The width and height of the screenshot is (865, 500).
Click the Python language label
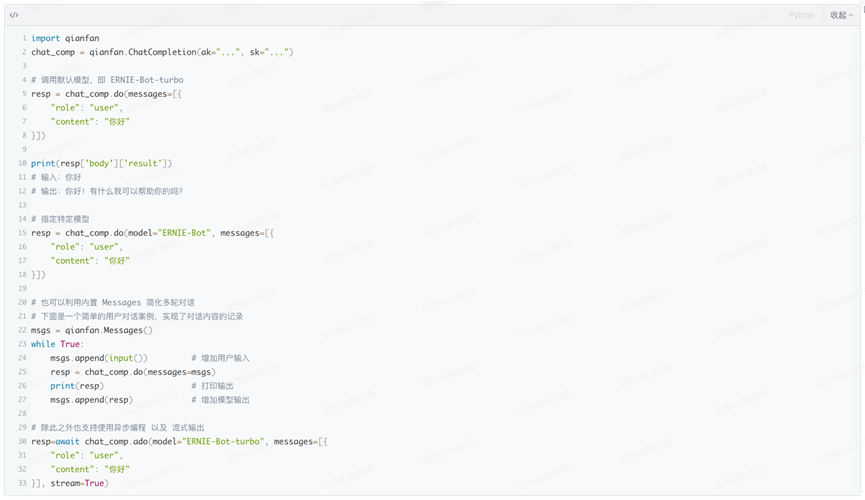[x=801, y=15]
